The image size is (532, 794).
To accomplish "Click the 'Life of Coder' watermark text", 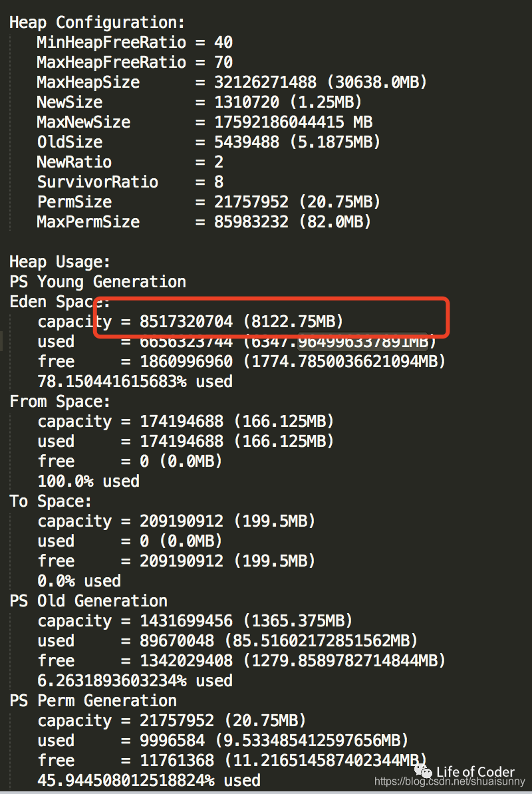I will [475, 771].
